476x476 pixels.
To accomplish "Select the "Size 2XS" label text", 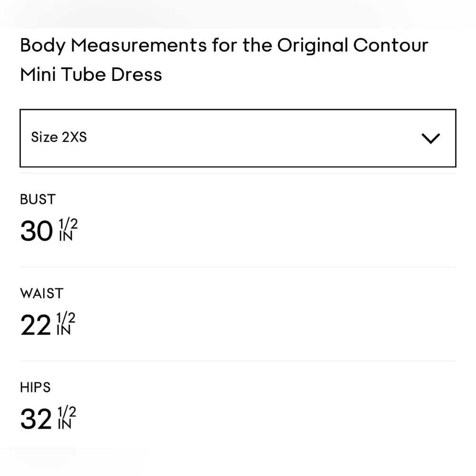I will [59, 137].
